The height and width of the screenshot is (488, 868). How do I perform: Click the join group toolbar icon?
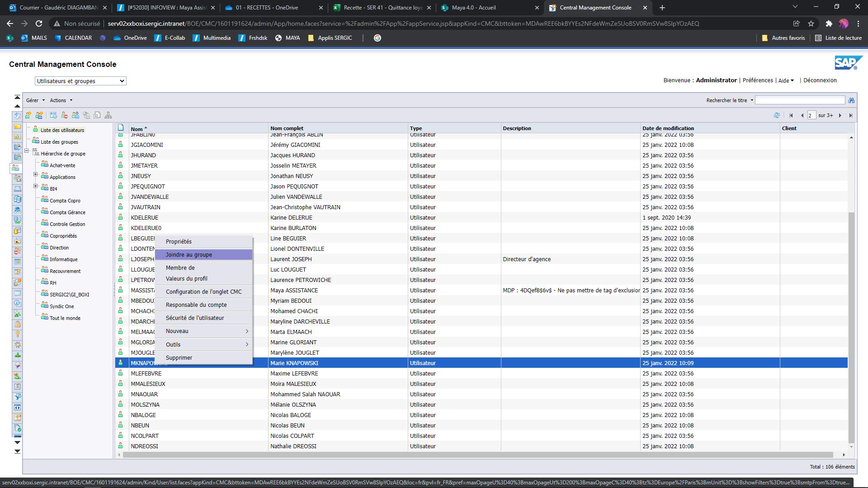coord(75,115)
